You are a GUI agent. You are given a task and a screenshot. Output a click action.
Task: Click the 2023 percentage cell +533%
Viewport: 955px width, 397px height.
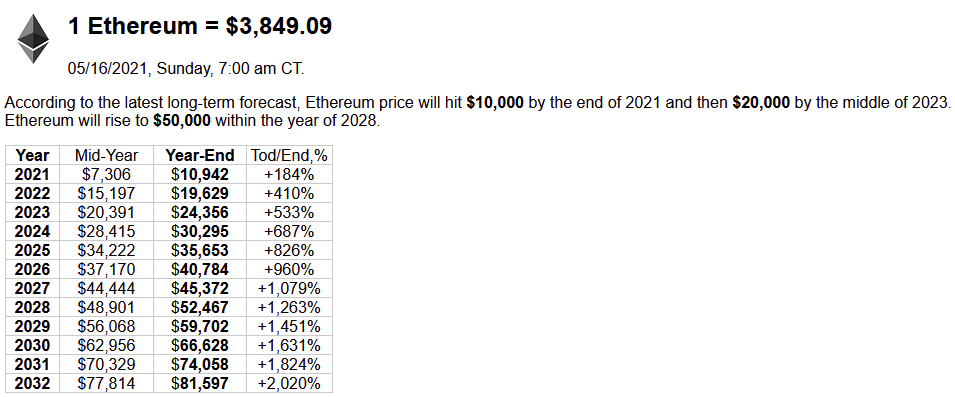click(x=289, y=213)
